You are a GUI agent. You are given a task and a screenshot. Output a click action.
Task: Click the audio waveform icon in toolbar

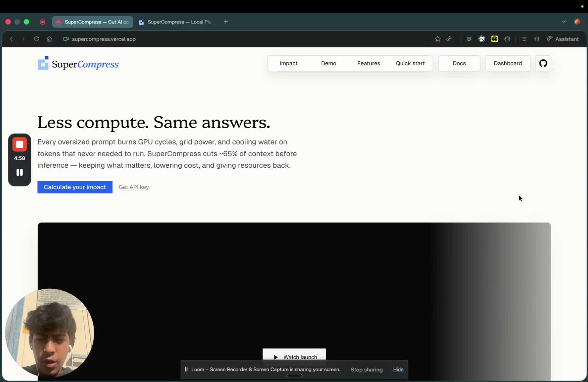[537, 39]
